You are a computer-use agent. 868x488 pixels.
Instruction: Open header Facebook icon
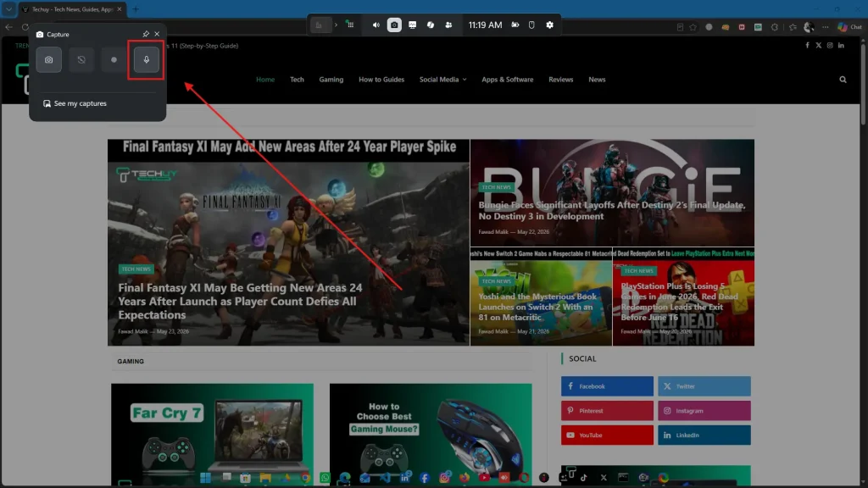pos(807,46)
